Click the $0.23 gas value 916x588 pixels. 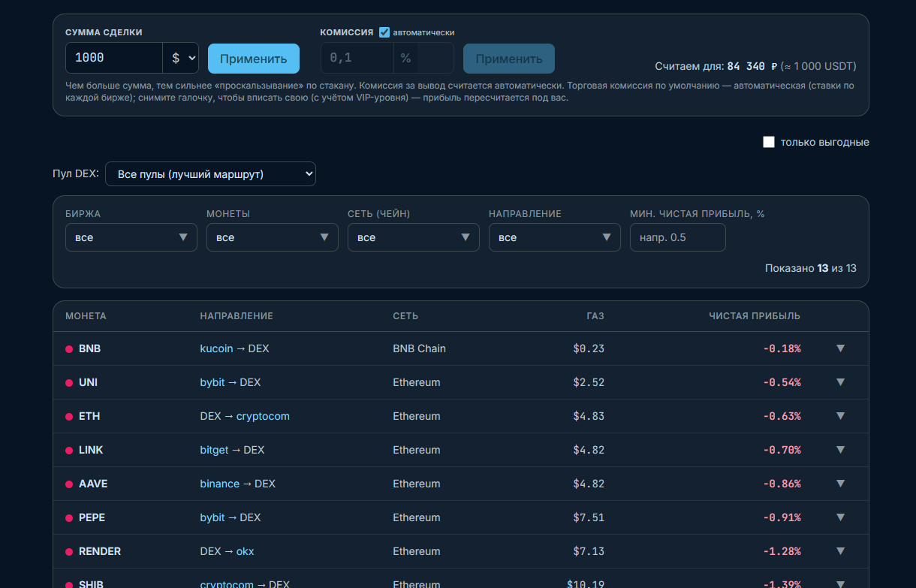coord(589,348)
